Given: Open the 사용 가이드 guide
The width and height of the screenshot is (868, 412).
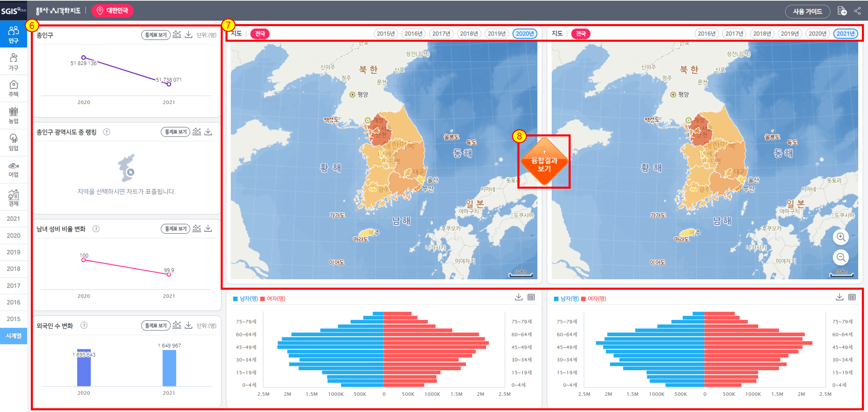Looking at the screenshot, I should [x=807, y=12].
